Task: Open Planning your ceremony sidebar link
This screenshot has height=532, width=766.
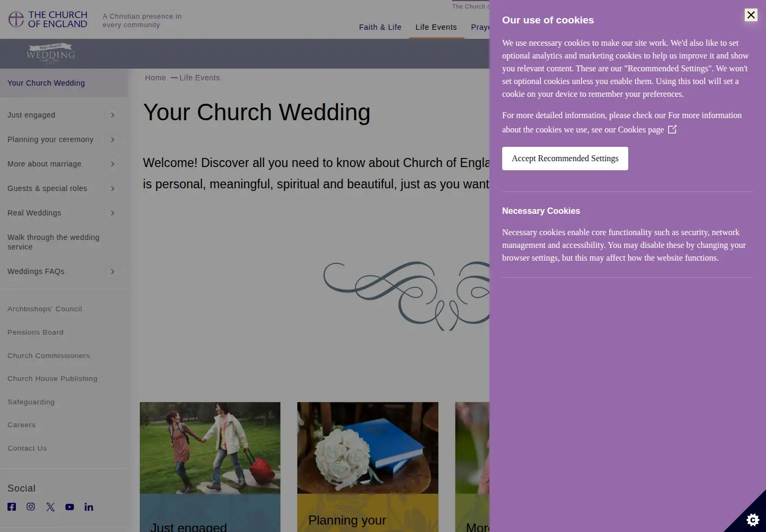Action: click(51, 139)
